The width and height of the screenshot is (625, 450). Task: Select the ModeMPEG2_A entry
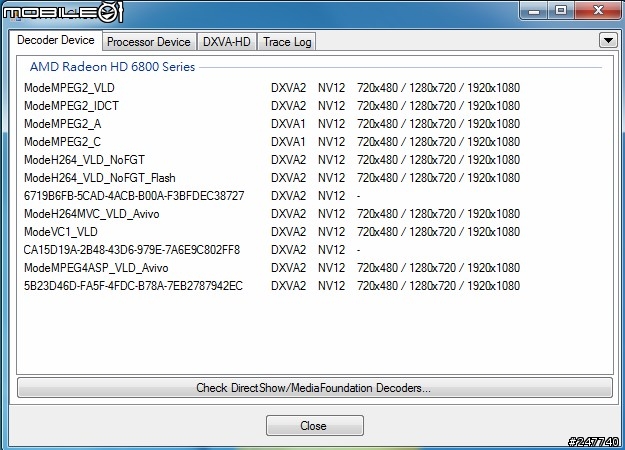pos(272,124)
